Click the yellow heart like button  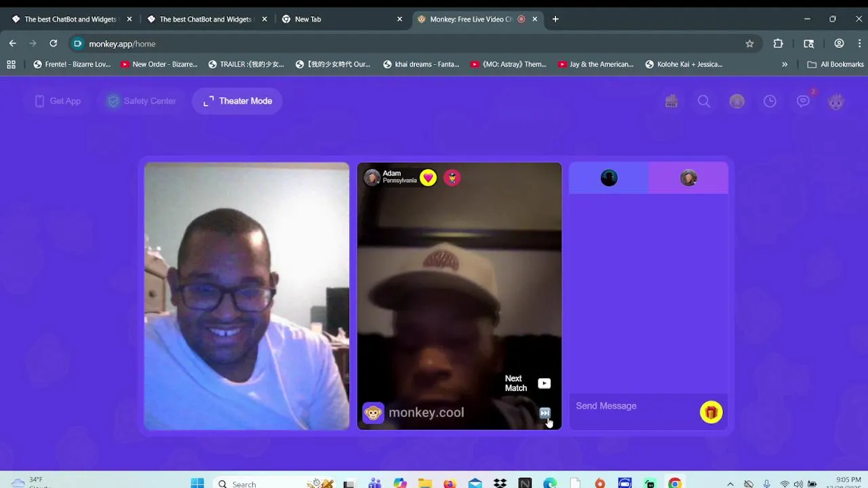[428, 178]
